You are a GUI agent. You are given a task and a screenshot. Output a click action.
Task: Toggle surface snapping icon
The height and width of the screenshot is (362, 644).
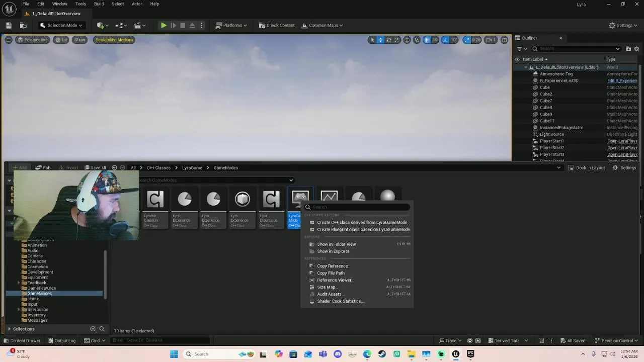point(417,40)
